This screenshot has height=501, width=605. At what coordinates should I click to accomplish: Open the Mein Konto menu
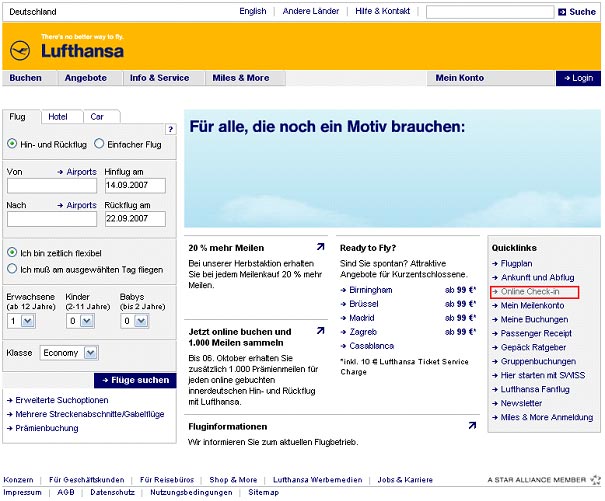click(460, 78)
